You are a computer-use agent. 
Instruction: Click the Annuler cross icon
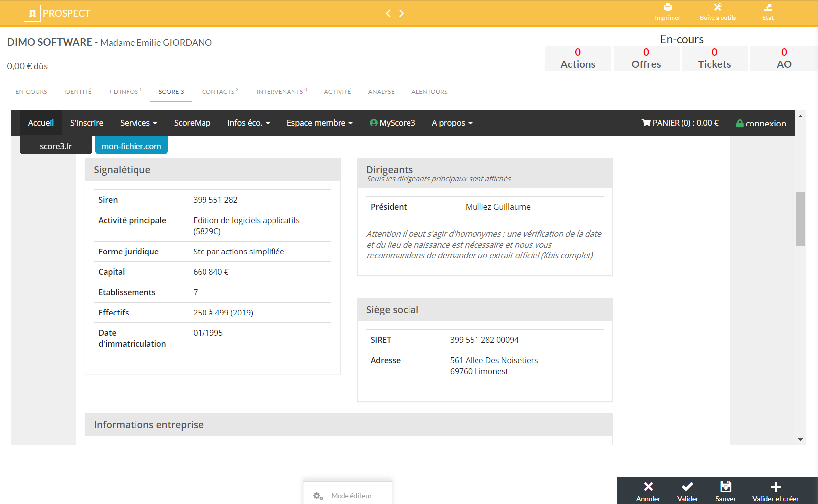[x=648, y=487]
